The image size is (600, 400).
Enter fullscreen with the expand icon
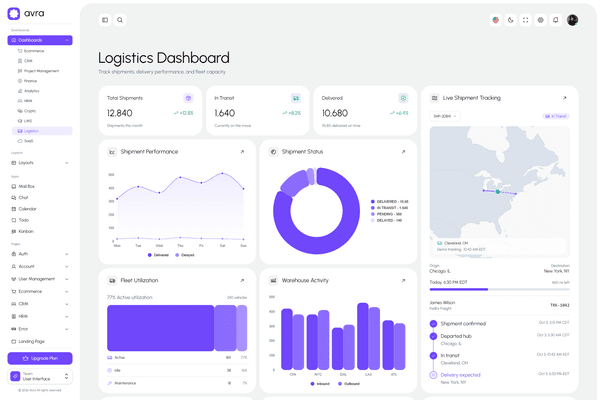pyautogui.click(x=525, y=20)
